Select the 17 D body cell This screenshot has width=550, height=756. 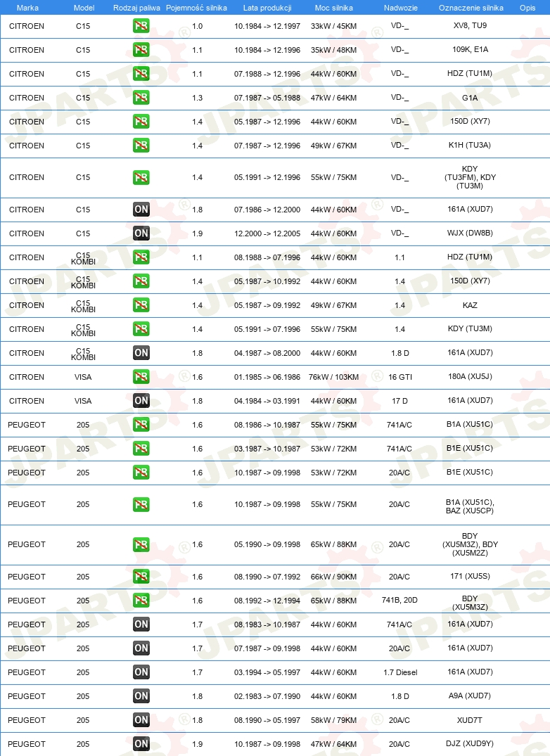click(399, 401)
